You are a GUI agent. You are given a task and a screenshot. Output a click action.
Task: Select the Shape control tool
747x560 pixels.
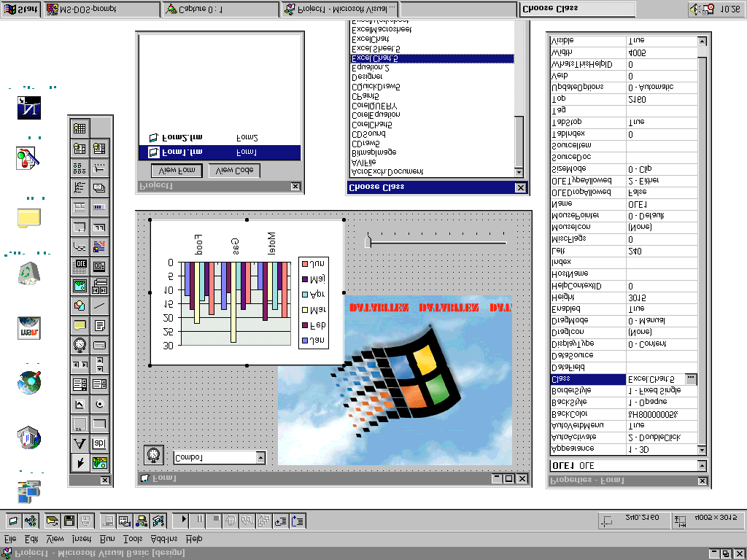tap(80, 306)
